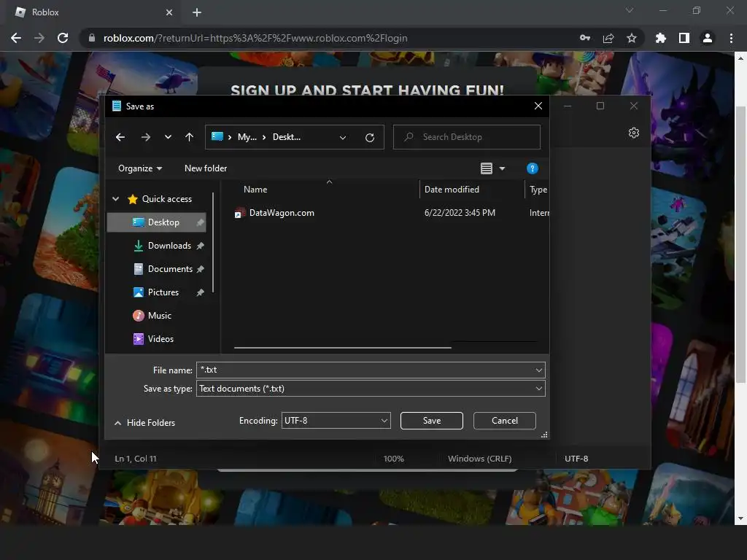The image size is (747, 560).
Task: Click the Search Desktop field
Action: (466, 137)
